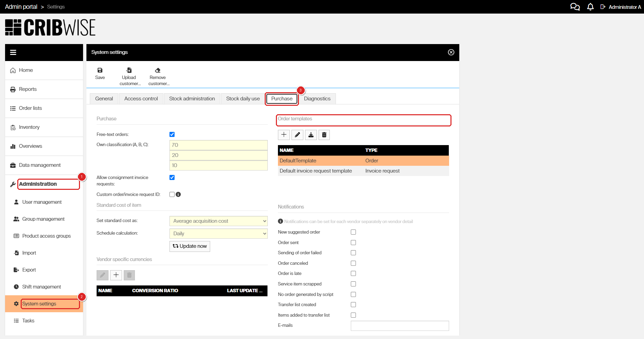Enable Custom order/invoice request ID
The height and width of the screenshot is (339, 644).
172,195
